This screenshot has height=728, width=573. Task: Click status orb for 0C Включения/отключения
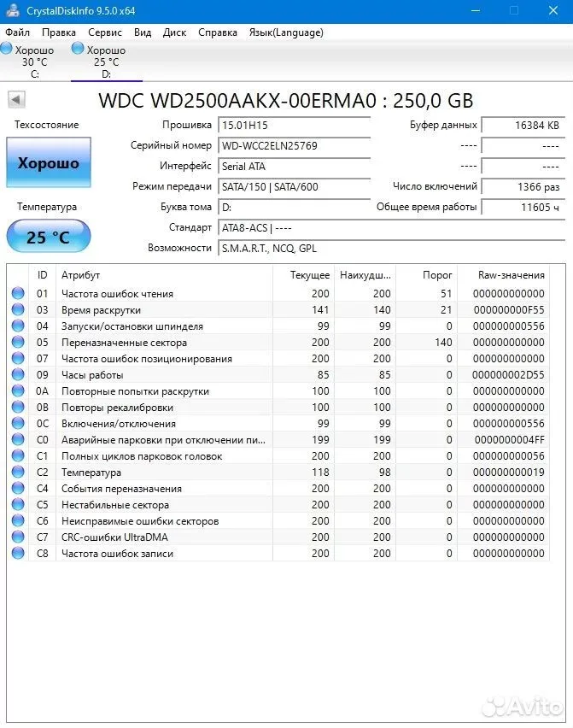point(18,423)
